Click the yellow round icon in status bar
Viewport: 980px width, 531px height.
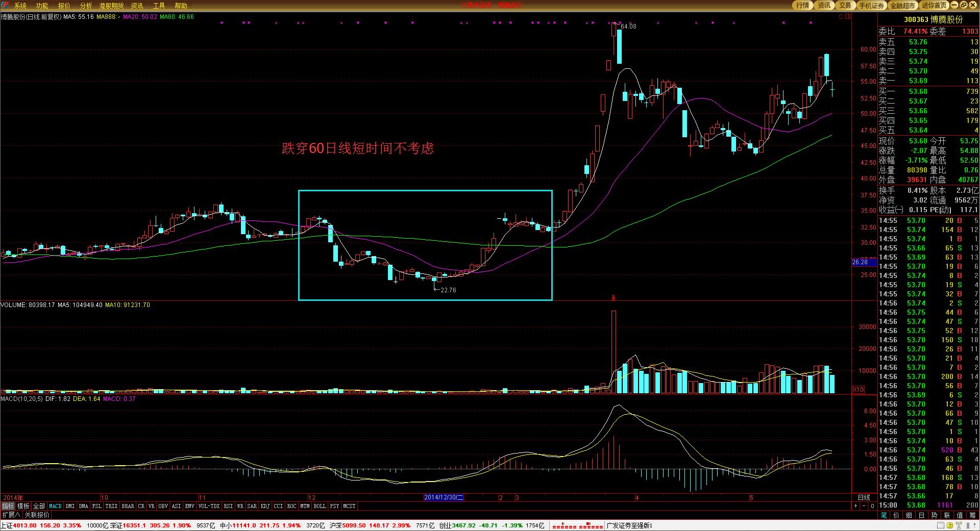949,525
